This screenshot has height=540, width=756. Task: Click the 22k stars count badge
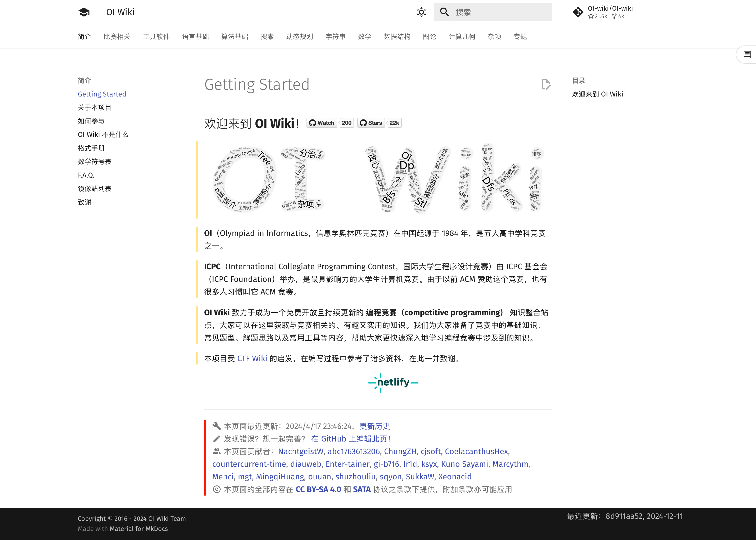coord(394,123)
